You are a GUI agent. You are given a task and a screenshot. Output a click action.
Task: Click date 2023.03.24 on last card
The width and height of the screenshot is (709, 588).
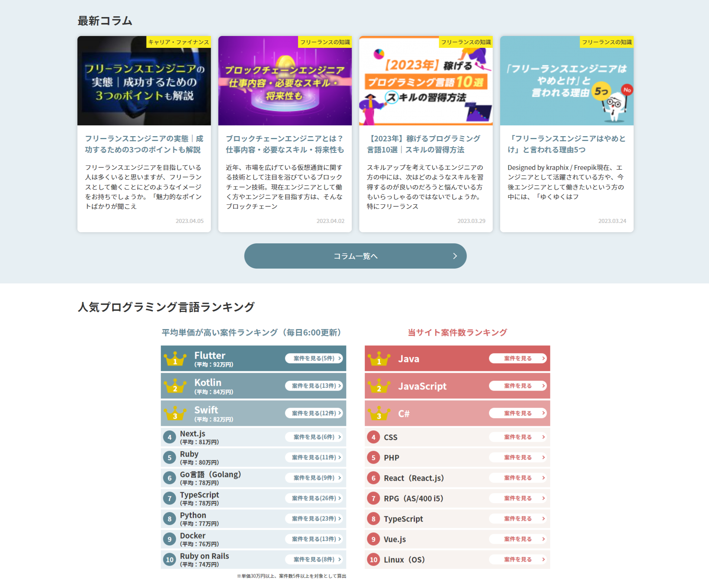(612, 221)
